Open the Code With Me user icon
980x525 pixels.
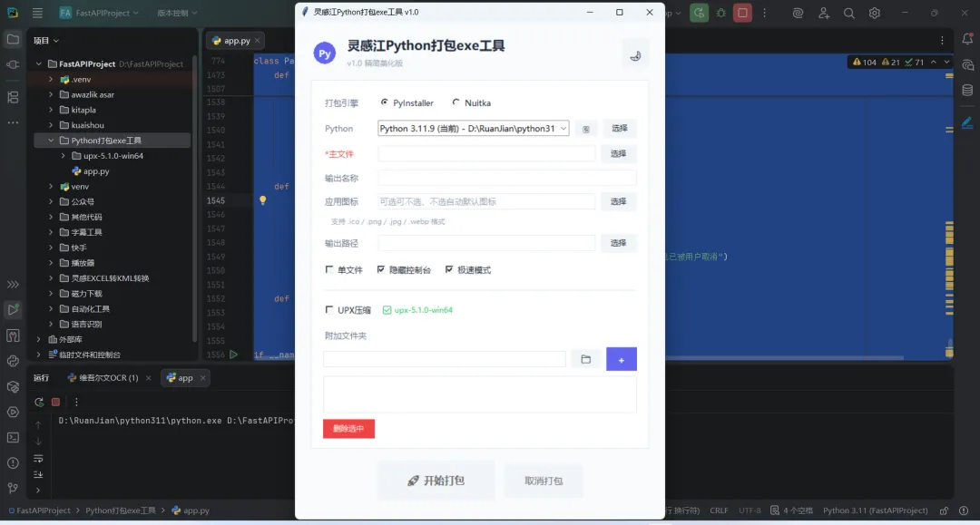click(824, 13)
